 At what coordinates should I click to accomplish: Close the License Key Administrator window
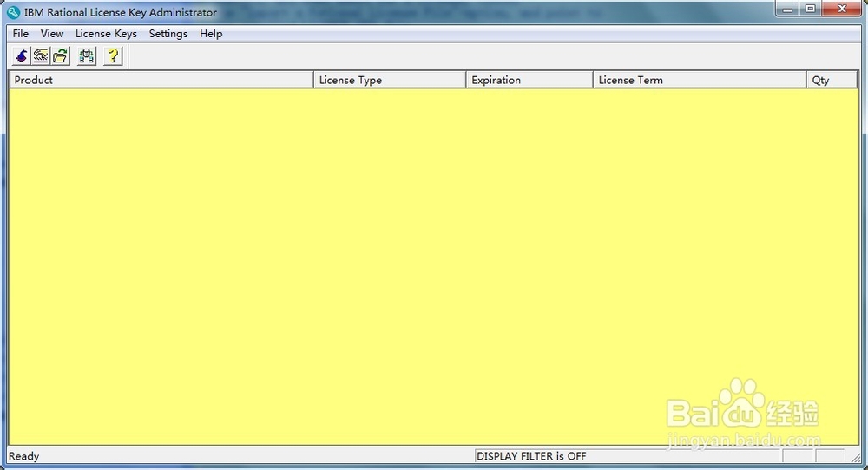[843, 9]
